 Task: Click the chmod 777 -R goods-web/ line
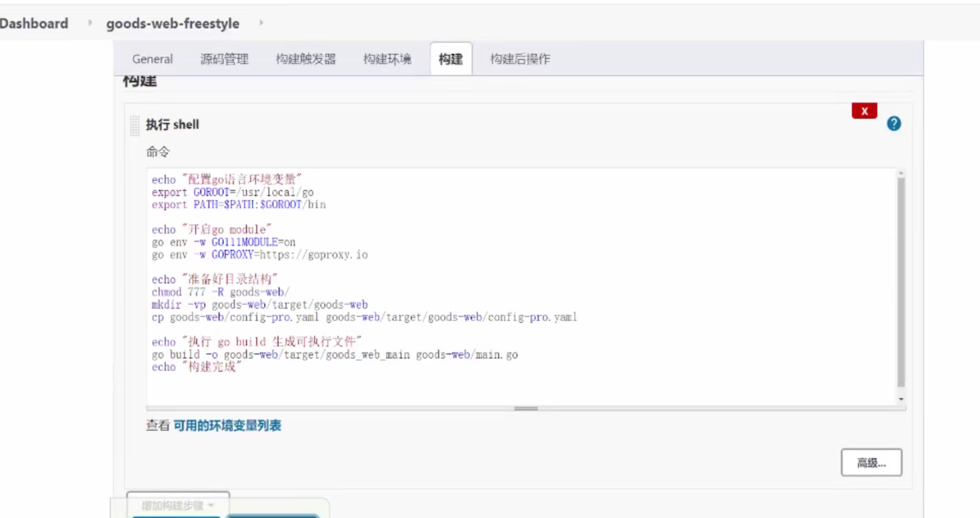pyautogui.click(x=221, y=292)
